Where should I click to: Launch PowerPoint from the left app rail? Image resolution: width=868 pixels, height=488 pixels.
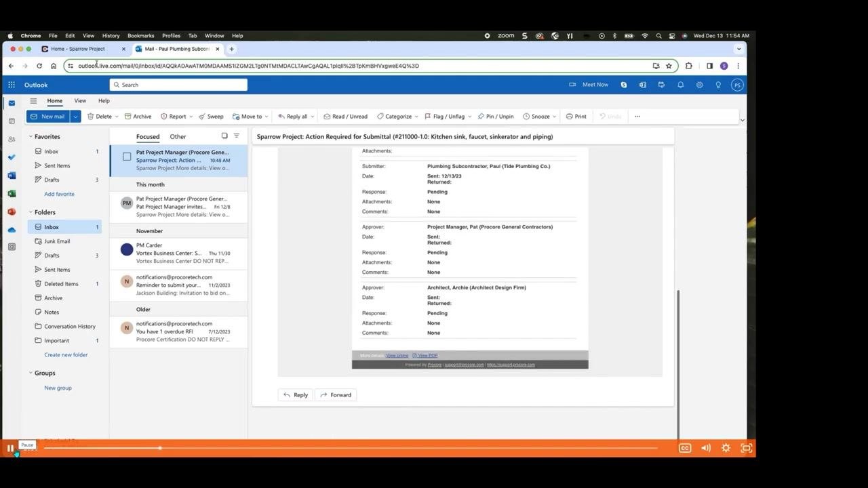[x=12, y=211]
